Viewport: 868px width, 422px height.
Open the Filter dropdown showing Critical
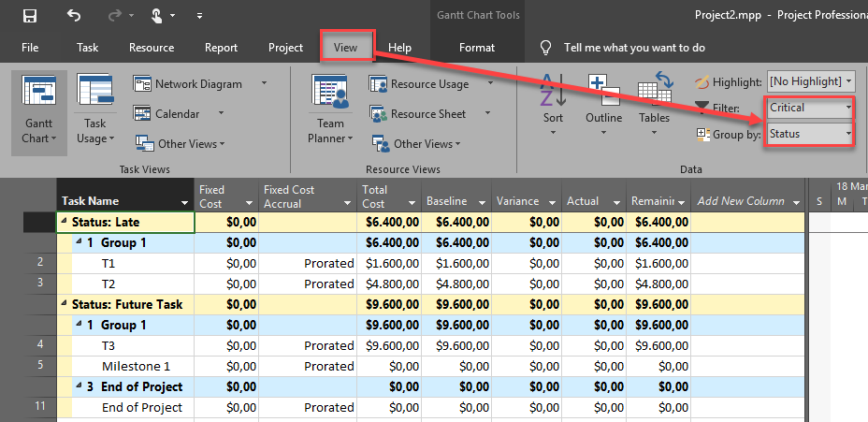coord(810,108)
